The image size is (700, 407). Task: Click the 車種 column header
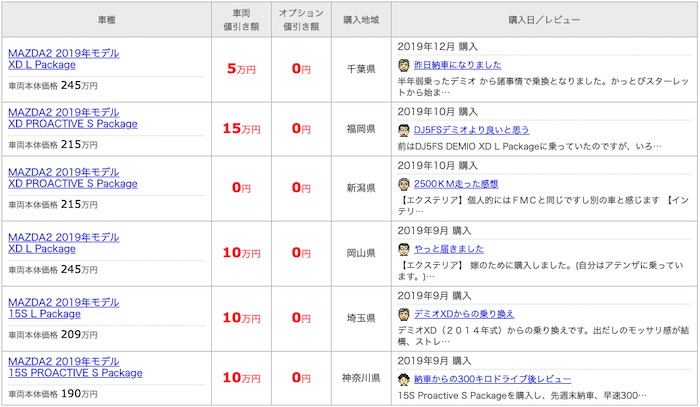[107, 20]
